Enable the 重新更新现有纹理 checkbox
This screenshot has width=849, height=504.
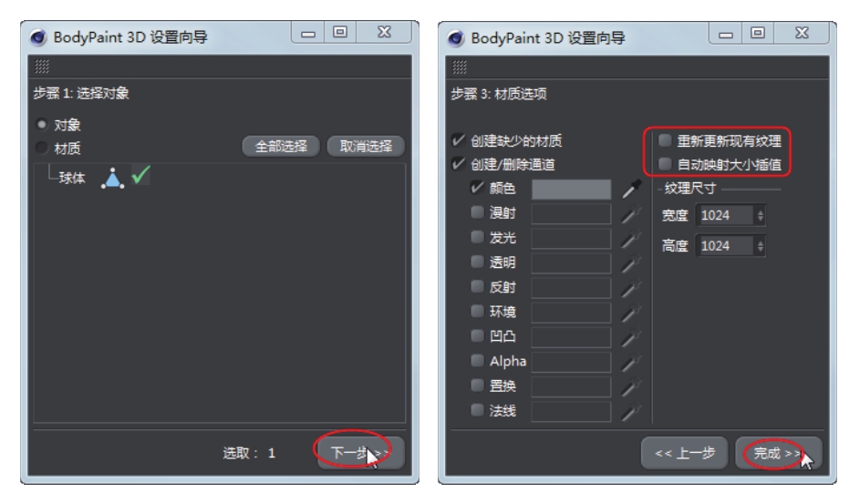(x=665, y=140)
